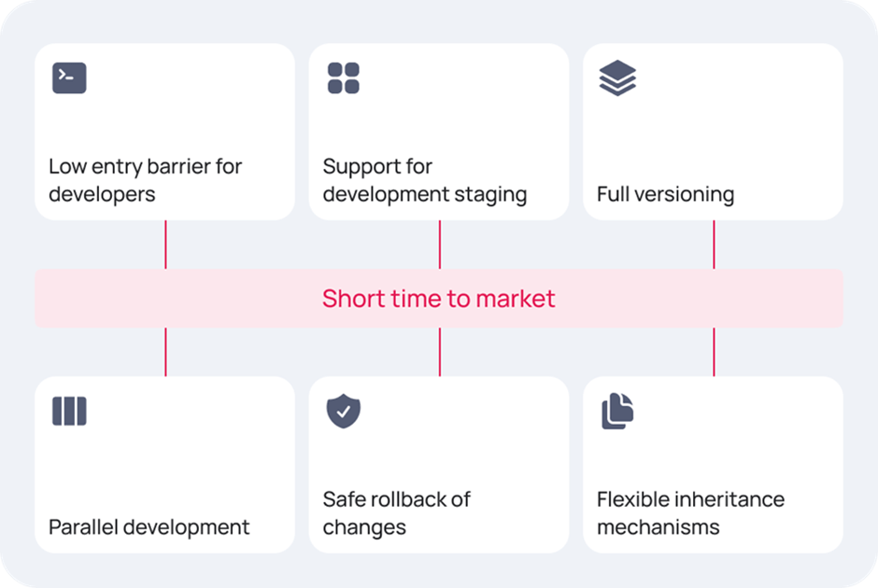Click connector line below Low entry barrier card
Screen dimensions: 878x588
pos(165,245)
